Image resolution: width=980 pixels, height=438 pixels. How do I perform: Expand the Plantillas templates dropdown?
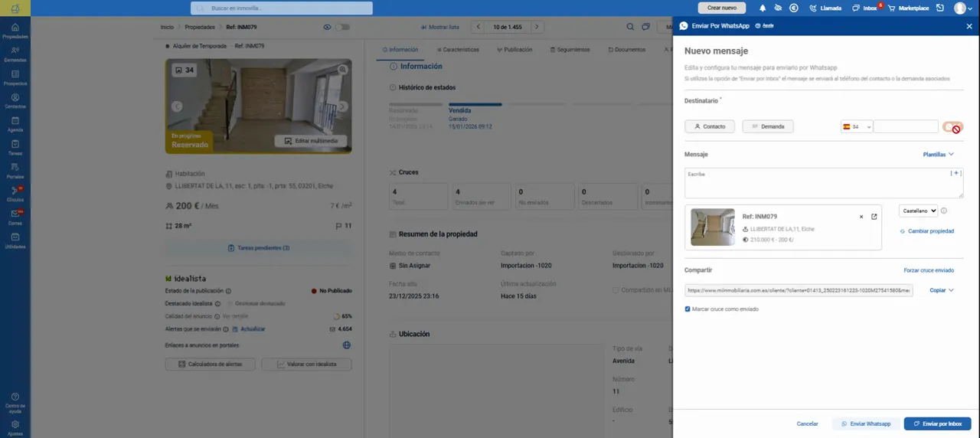click(x=939, y=154)
